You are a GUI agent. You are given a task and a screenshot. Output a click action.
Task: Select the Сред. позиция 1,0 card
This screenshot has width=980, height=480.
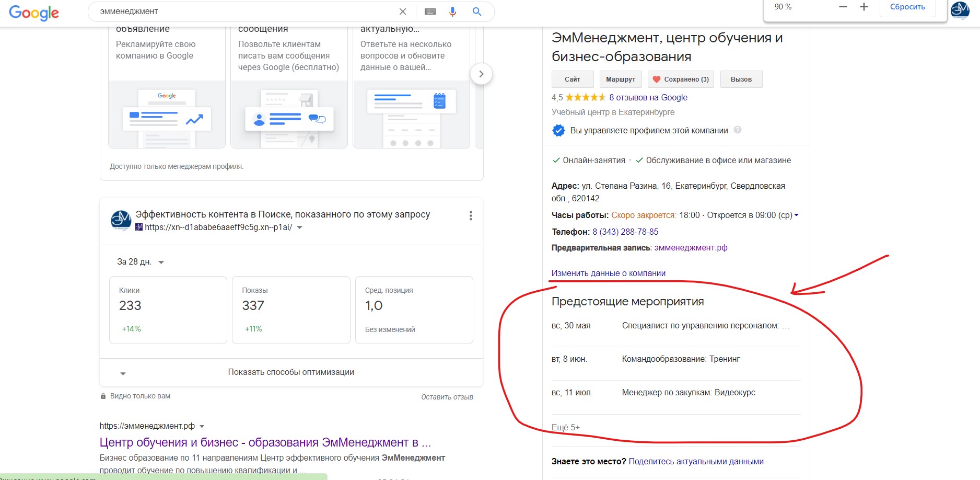(414, 310)
